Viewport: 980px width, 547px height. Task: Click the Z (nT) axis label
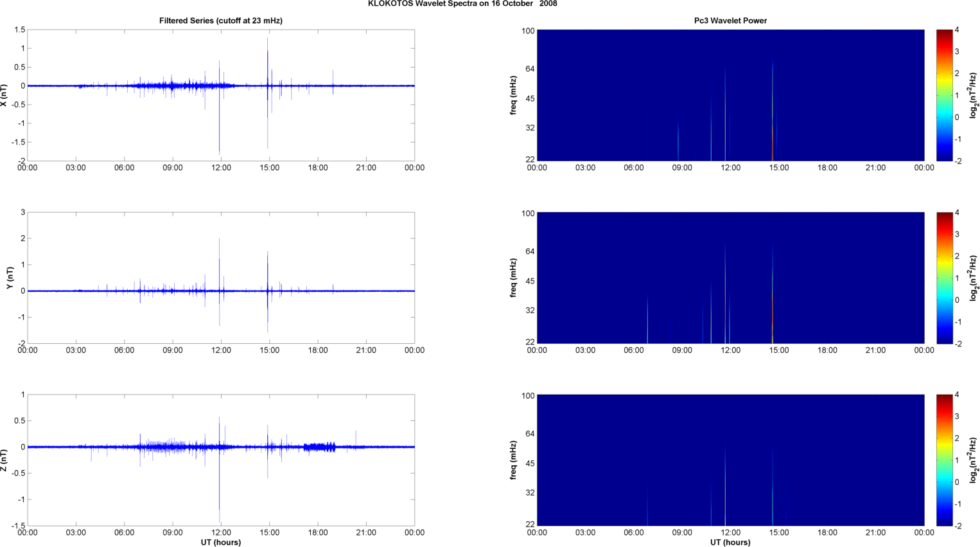[4, 460]
